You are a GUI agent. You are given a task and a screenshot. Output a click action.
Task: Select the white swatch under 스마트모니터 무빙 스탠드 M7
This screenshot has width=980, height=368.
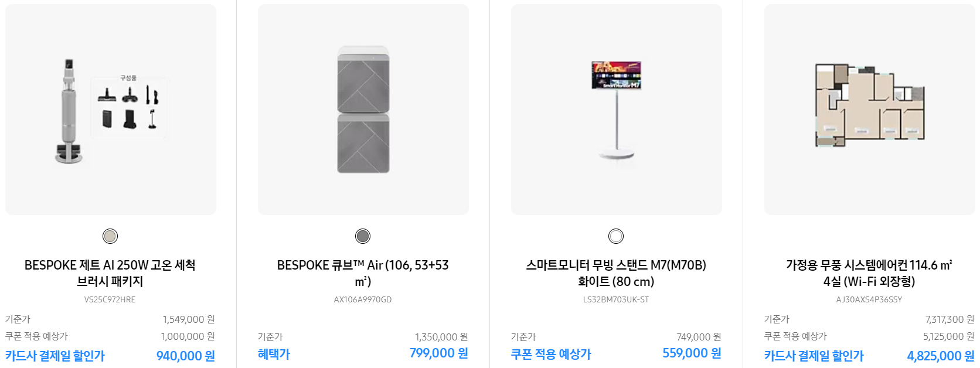(615, 236)
